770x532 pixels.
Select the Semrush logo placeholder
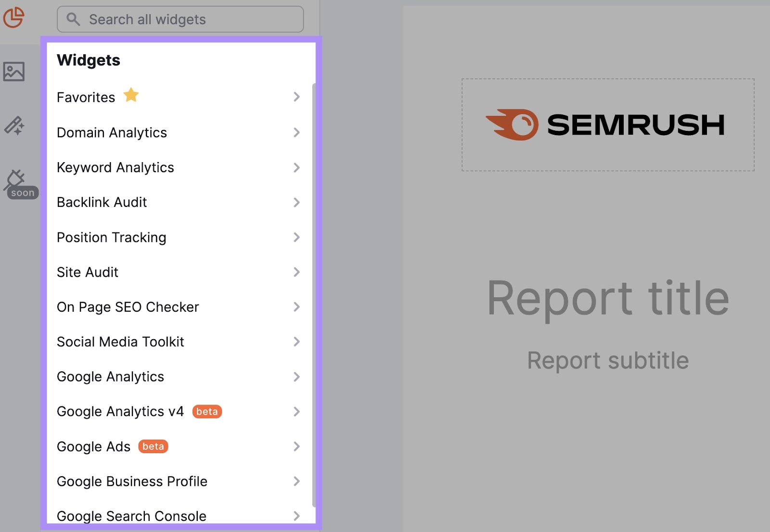607,124
